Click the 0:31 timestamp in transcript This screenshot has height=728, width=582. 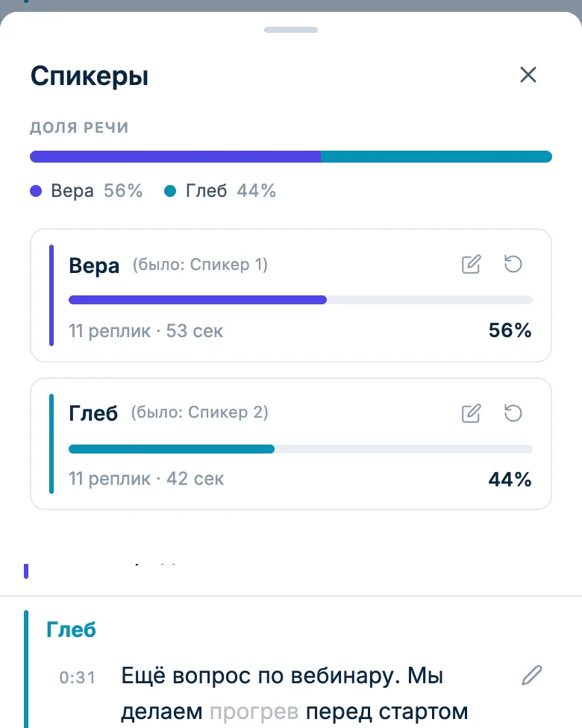pyautogui.click(x=77, y=678)
